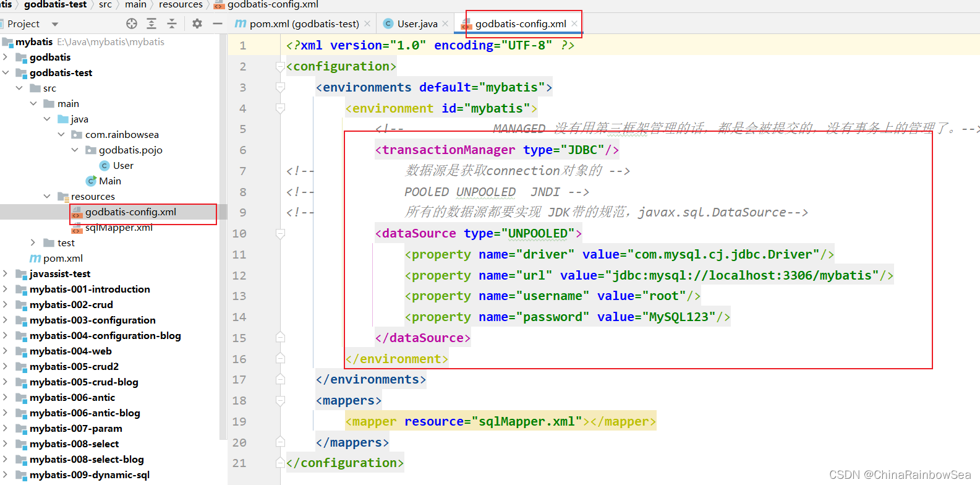Select mybatis-001-introduction module
This screenshot has height=485, width=980.
90,289
